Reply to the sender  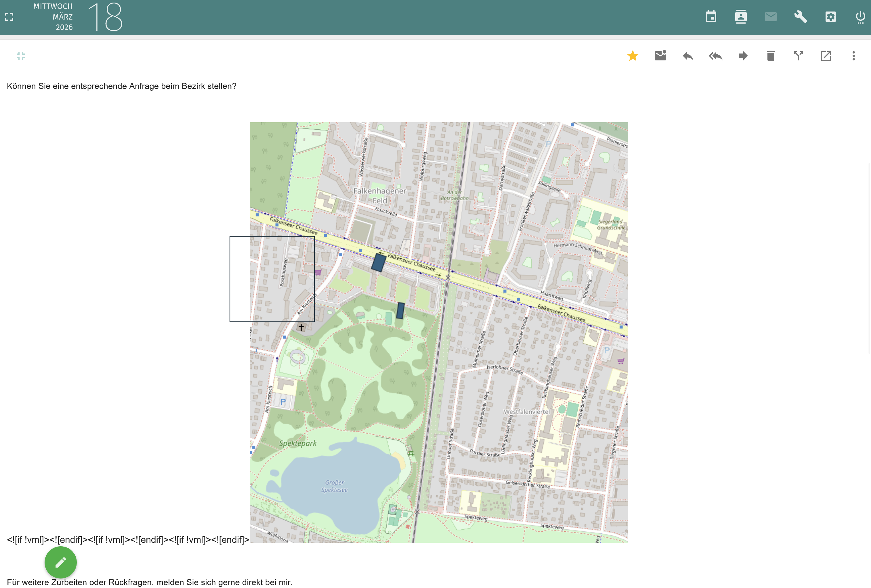point(688,56)
